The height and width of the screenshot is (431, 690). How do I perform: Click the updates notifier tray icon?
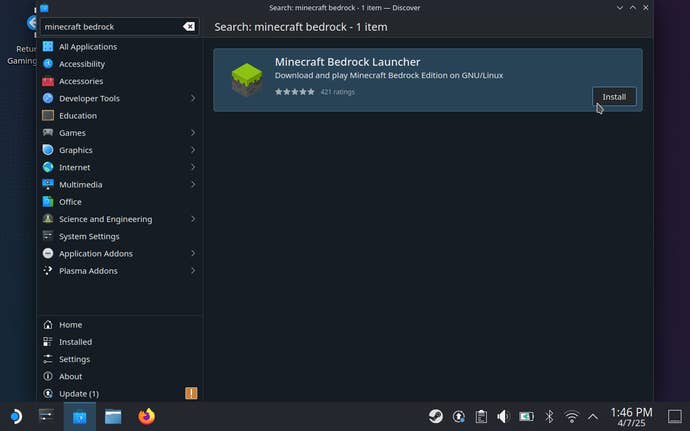click(459, 416)
